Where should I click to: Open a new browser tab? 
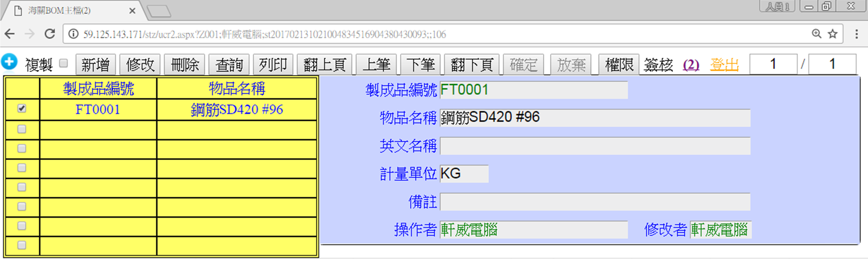[159, 11]
